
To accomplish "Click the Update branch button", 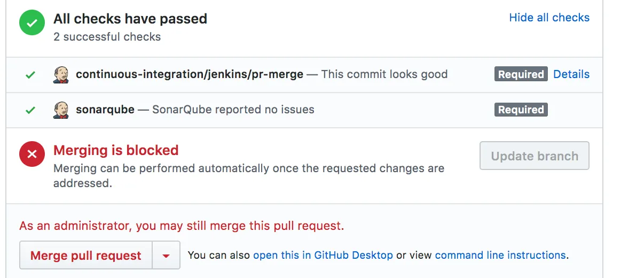I will 535,156.
